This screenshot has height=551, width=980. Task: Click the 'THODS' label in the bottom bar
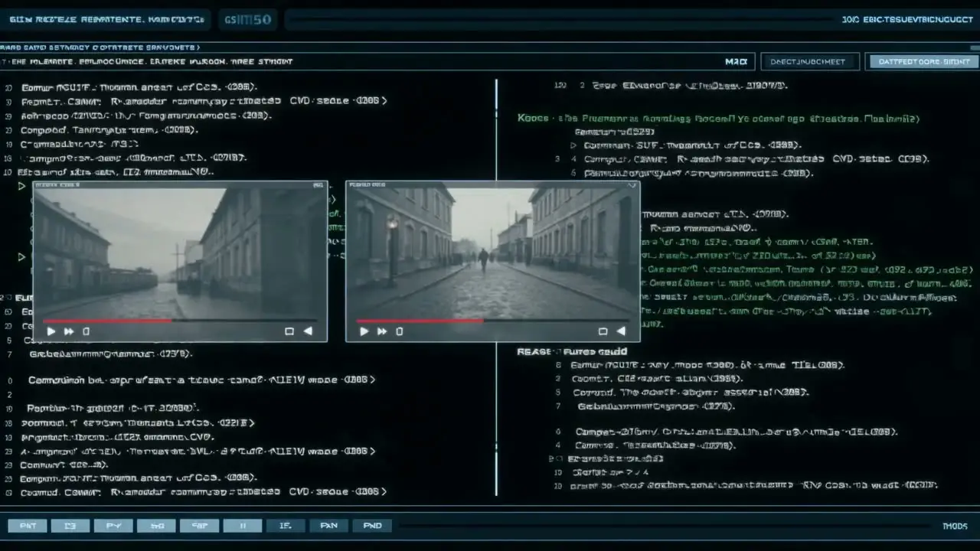click(x=955, y=526)
